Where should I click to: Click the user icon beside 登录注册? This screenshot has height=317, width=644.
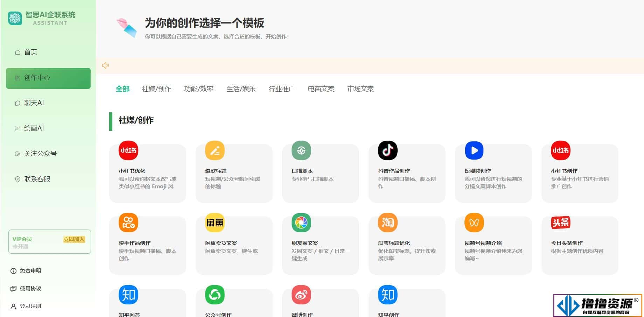click(x=14, y=306)
